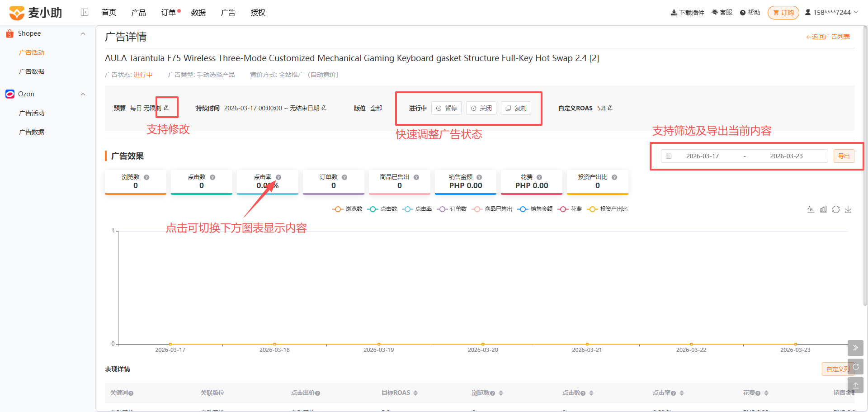
Task: Open the 产品 top menu
Action: point(139,12)
